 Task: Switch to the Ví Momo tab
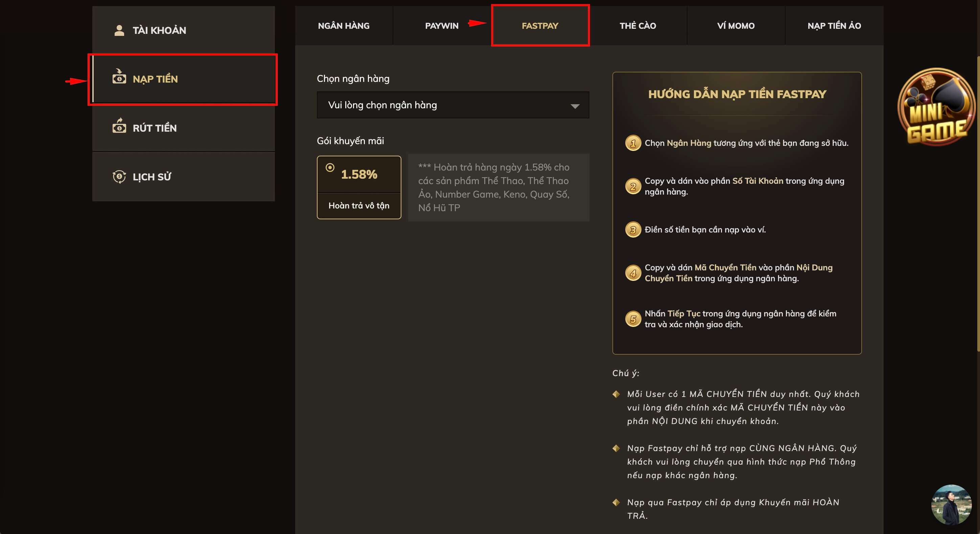coord(736,25)
